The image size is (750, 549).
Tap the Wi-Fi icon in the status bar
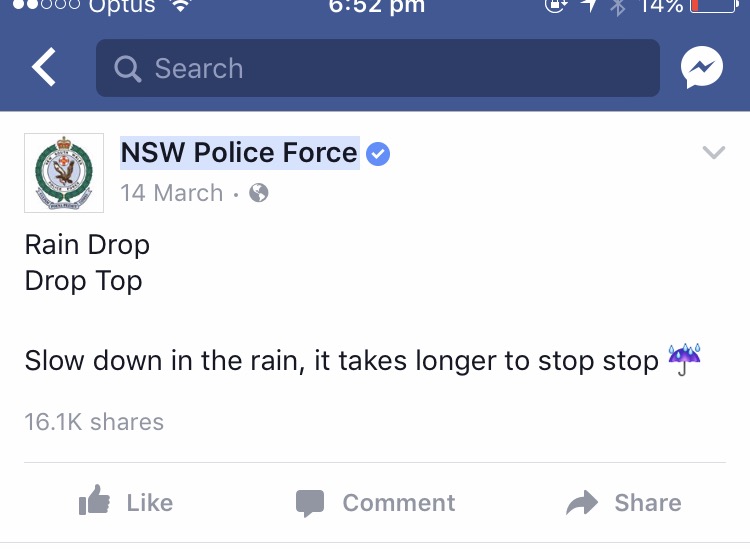click(x=181, y=4)
